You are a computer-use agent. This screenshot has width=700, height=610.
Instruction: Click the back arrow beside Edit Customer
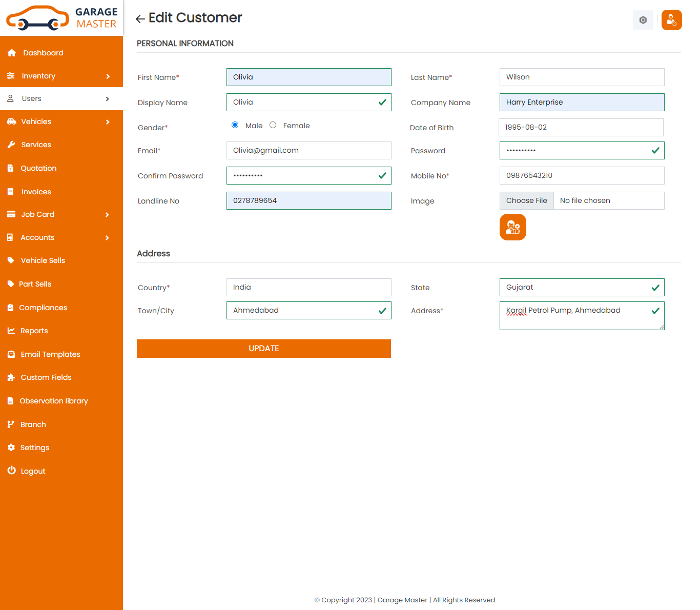click(140, 19)
